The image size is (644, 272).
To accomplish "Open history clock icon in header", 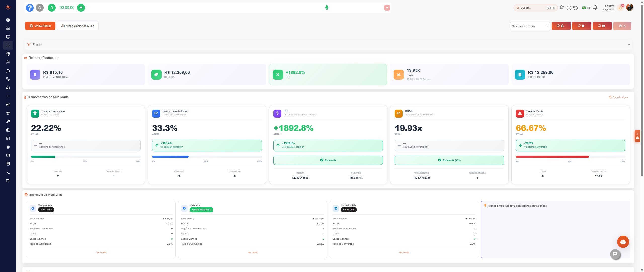I will click(x=569, y=8).
